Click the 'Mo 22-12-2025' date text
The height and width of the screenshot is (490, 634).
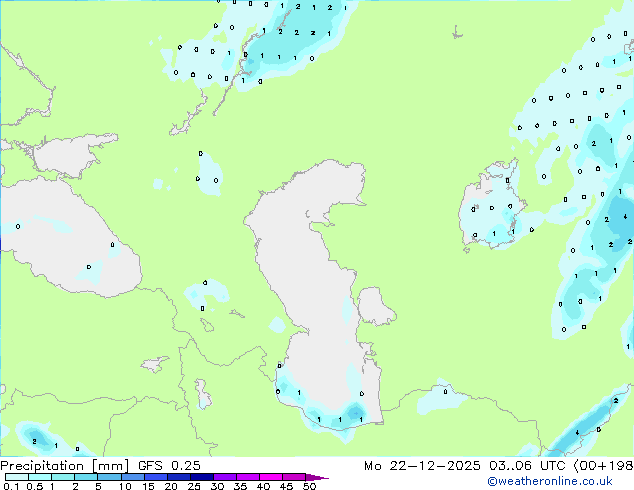point(422,466)
